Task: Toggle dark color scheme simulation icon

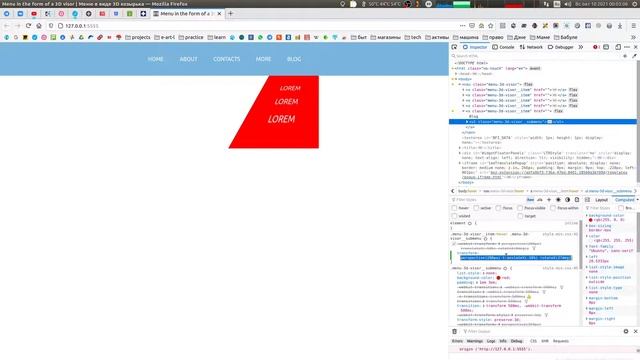Action: [x=567, y=200]
